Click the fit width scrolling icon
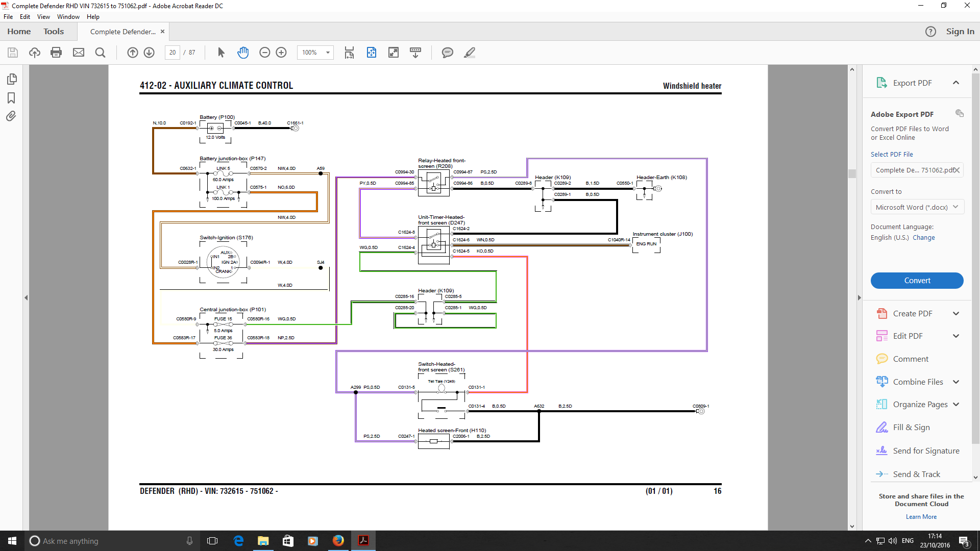Viewport: 980px width, 551px height. [x=349, y=53]
